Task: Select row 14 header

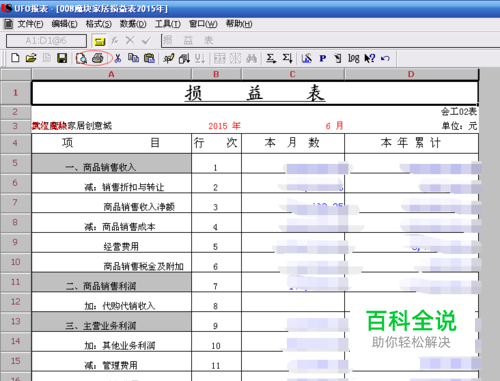Action: 15,341
